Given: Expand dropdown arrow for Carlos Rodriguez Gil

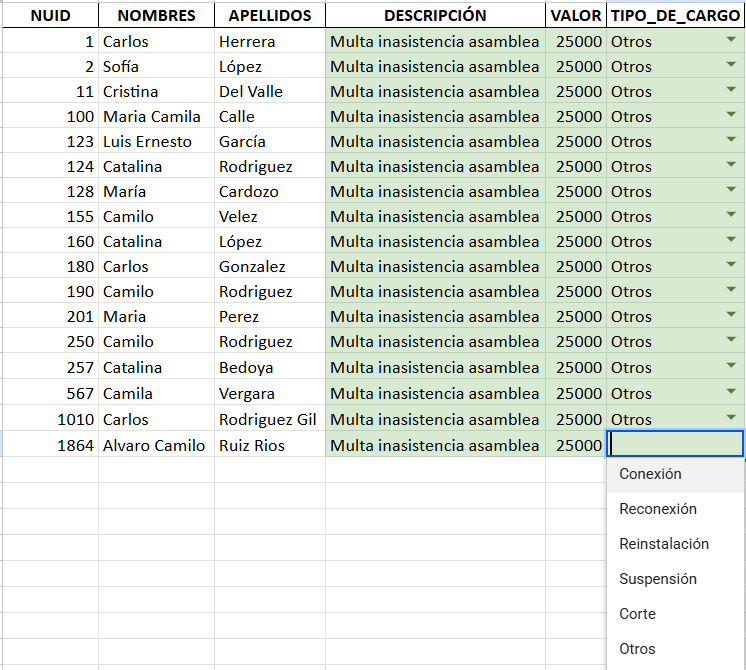Looking at the screenshot, I should pyautogui.click(x=731, y=418).
